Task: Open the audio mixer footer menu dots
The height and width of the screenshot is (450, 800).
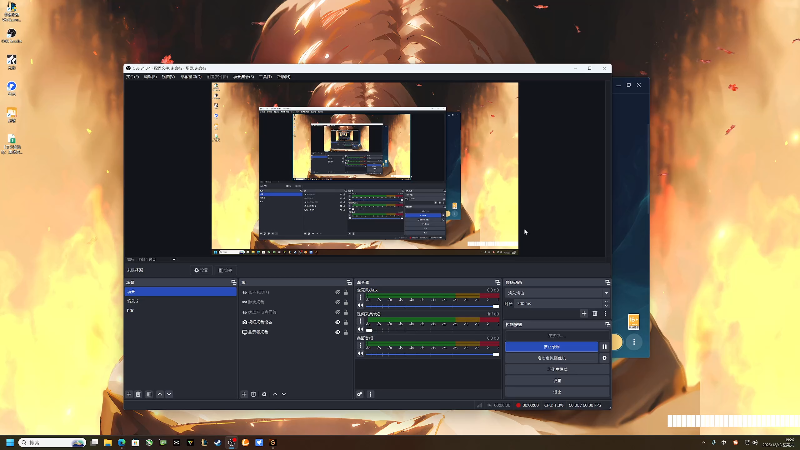Action: click(x=370, y=394)
